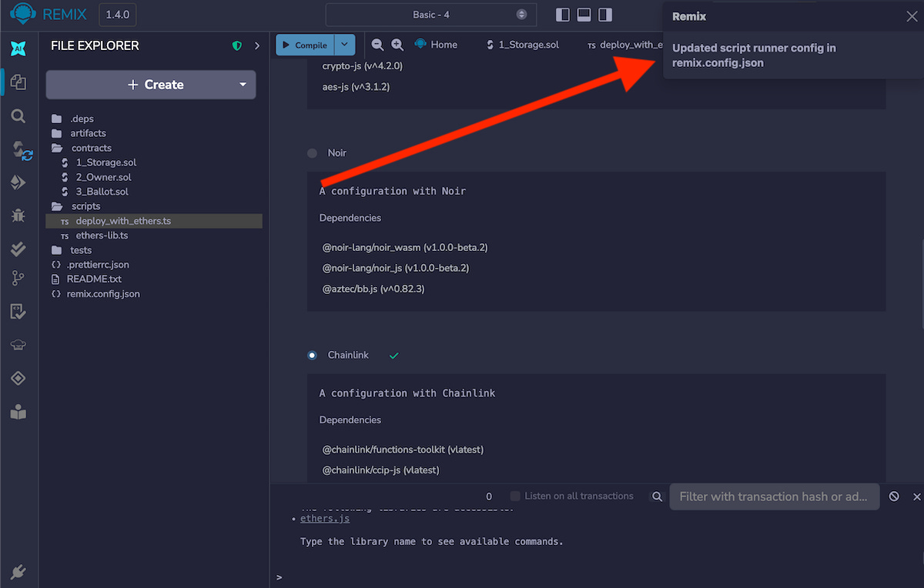Viewport: 924px width, 588px height.
Task: Toggle the left side panel layout
Action: point(562,15)
